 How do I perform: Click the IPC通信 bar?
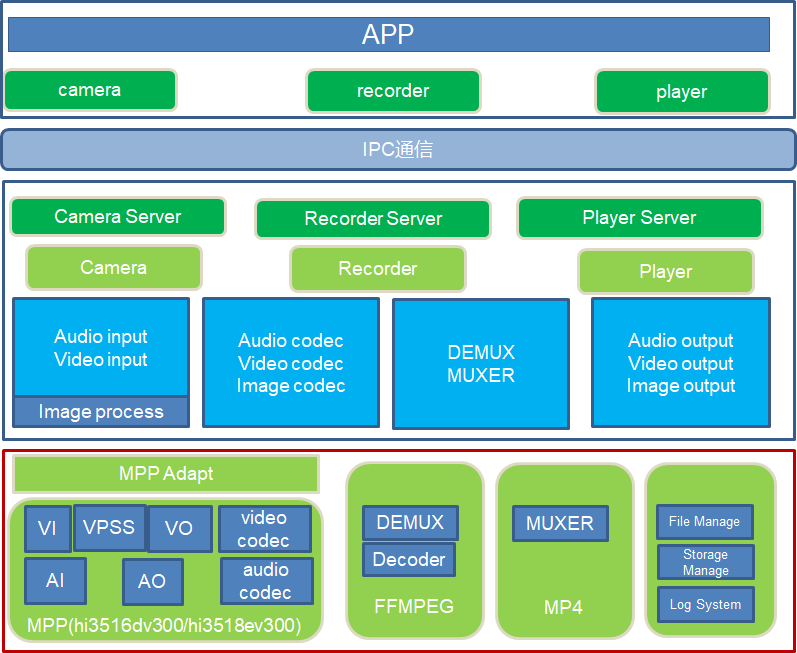pyautogui.click(x=398, y=150)
